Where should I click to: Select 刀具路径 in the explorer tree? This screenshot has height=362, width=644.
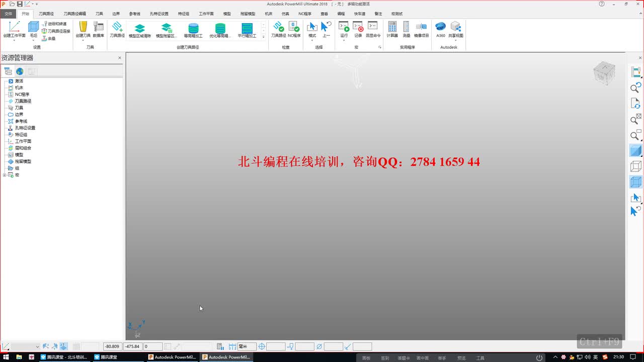(23, 101)
